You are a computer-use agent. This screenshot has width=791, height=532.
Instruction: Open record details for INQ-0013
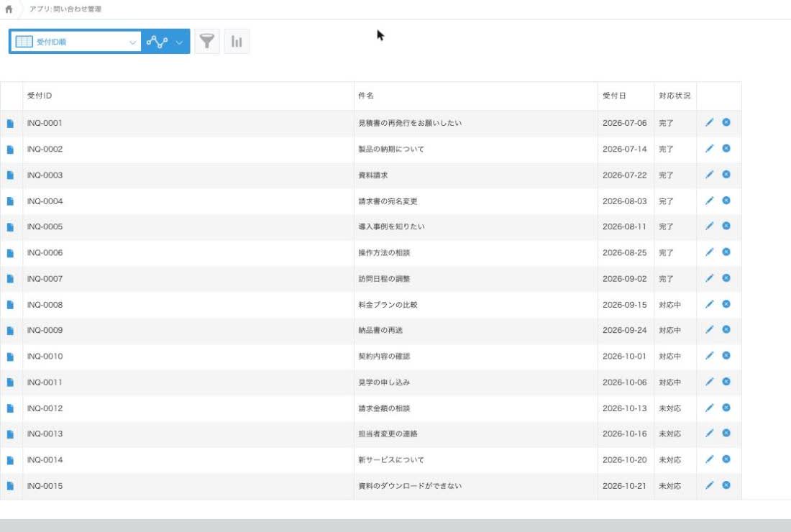pyautogui.click(x=10, y=435)
